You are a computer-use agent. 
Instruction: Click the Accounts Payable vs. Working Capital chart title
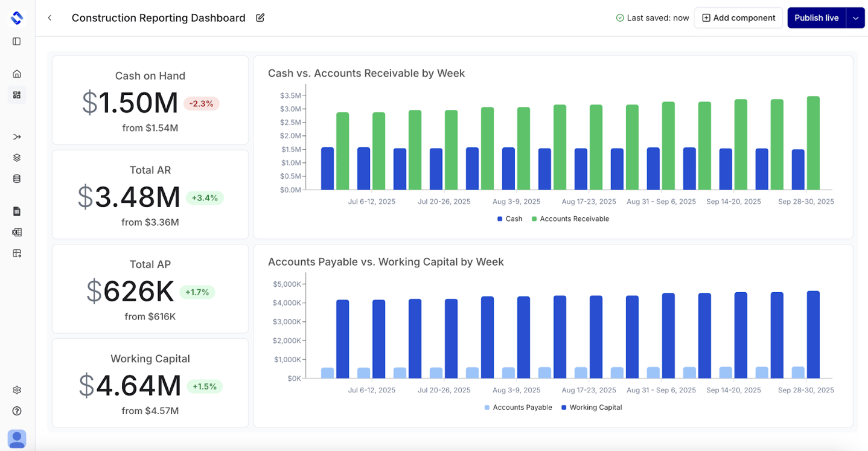pyautogui.click(x=386, y=262)
